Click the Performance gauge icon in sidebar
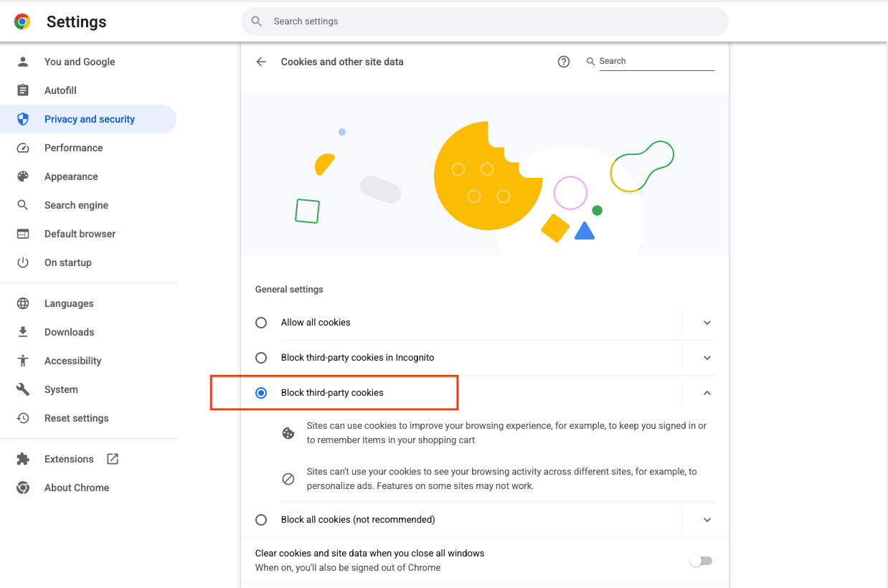 coord(23,148)
